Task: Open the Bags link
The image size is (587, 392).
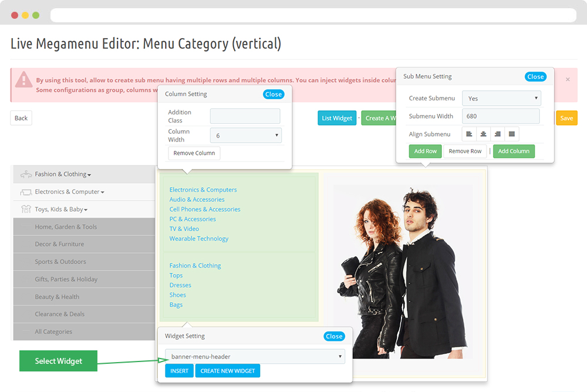Action: click(176, 305)
